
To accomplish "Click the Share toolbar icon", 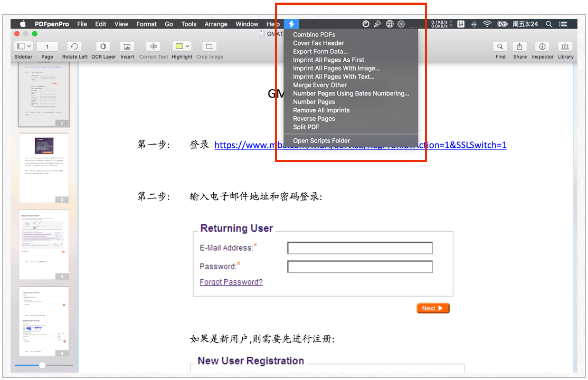I will point(519,46).
